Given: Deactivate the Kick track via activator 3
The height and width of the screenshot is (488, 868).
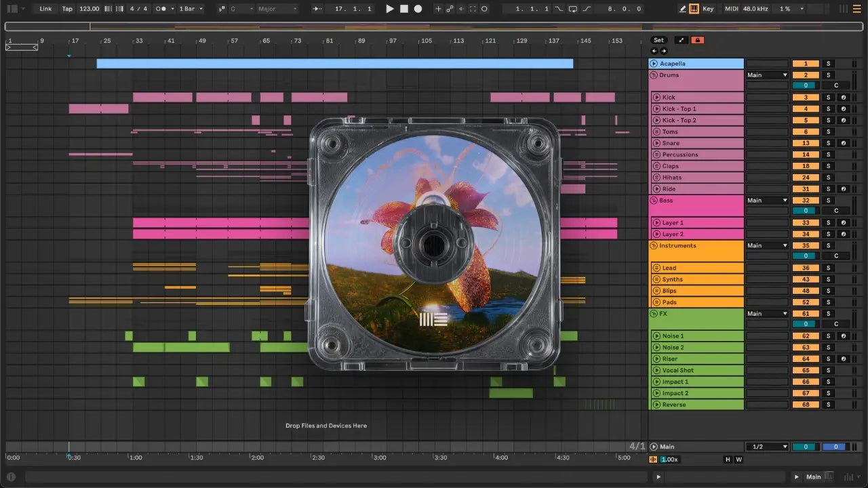Looking at the screenshot, I should pyautogui.click(x=806, y=98).
